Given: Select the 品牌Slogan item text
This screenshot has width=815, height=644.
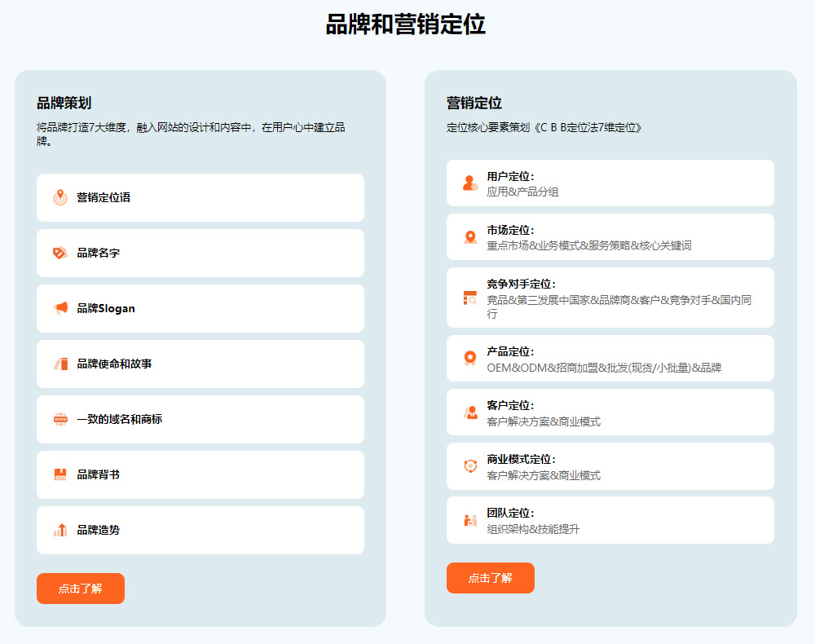Looking at the screenshot, I should pos(106,308).
